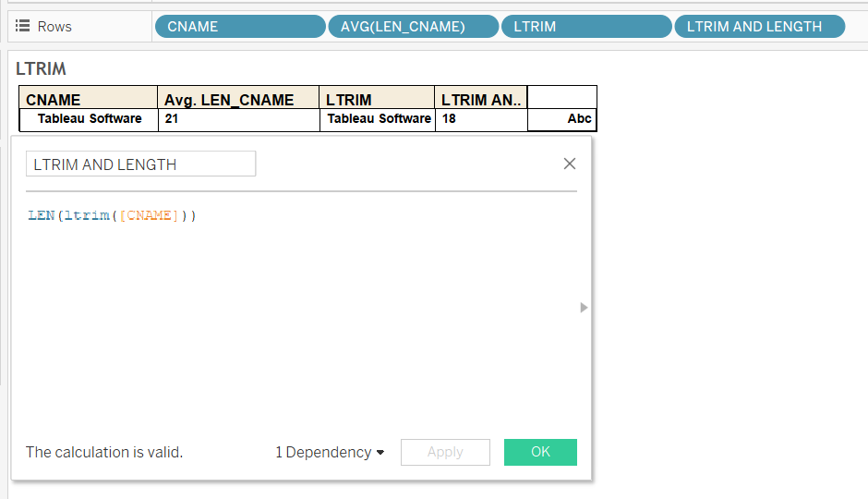
Task: Select the LTRIM AND LENGTH pill
Action: click(x=759, y=27)
